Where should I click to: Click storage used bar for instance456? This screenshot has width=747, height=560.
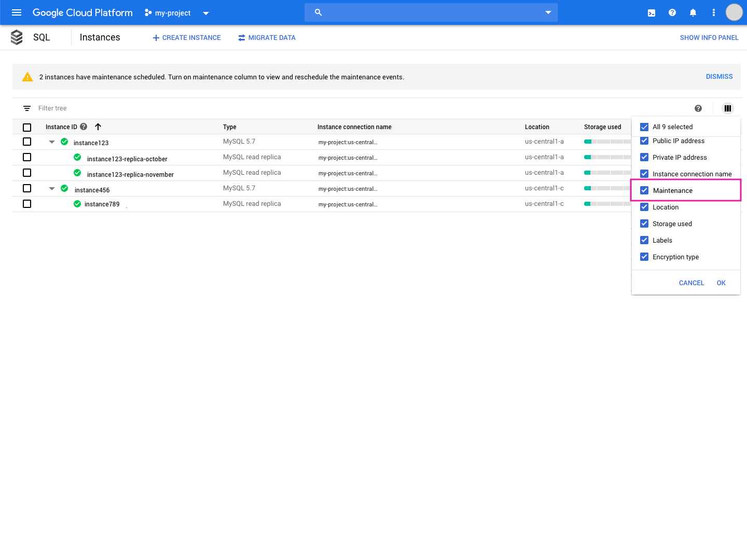tap(607, 188)
